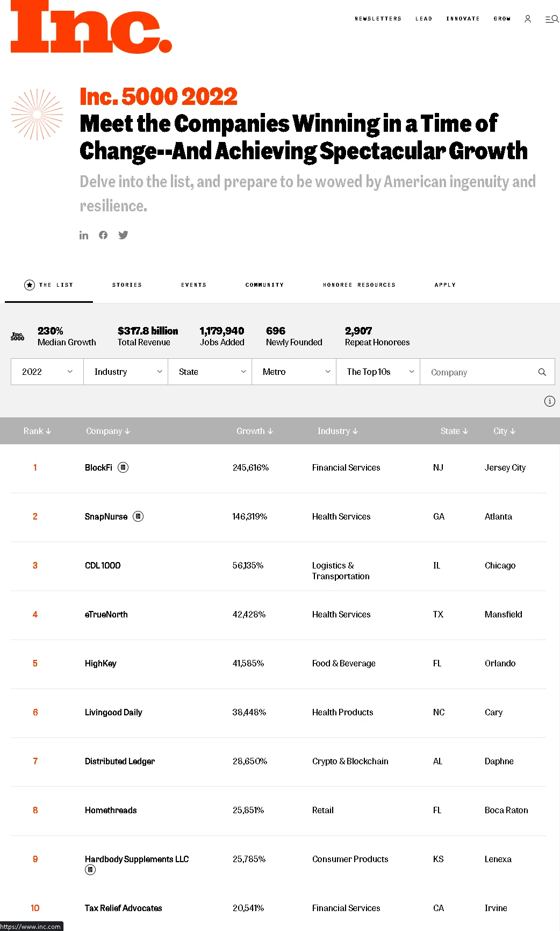Click the document icon next to BlockFi
This screenshot has width=560, height=931.
tap(123, 467)
